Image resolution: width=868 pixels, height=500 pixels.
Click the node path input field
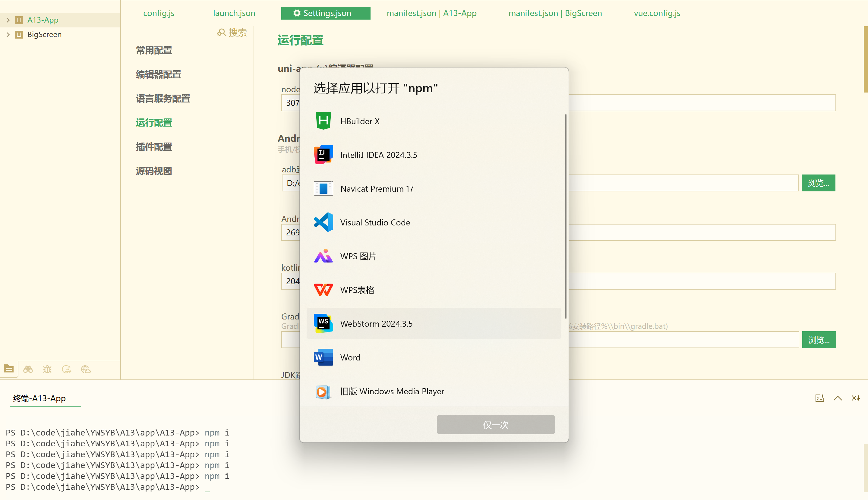tap(558, 103)
